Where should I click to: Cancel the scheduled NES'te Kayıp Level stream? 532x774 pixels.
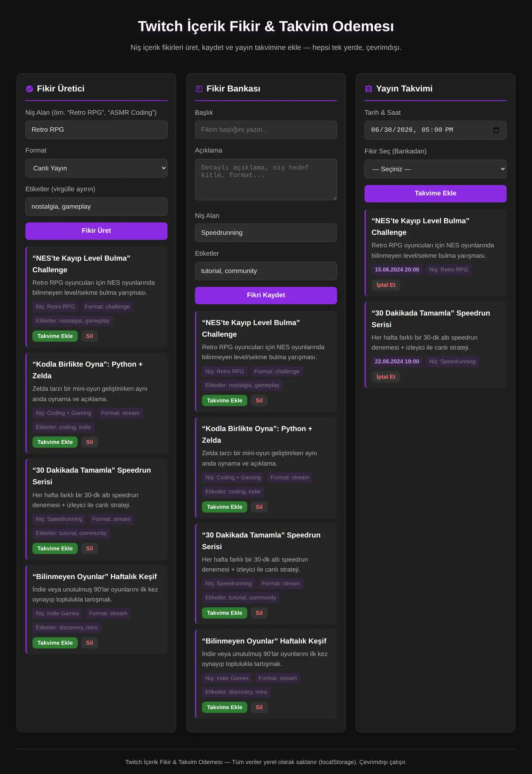pyautogui.click(x=386, y=285)
